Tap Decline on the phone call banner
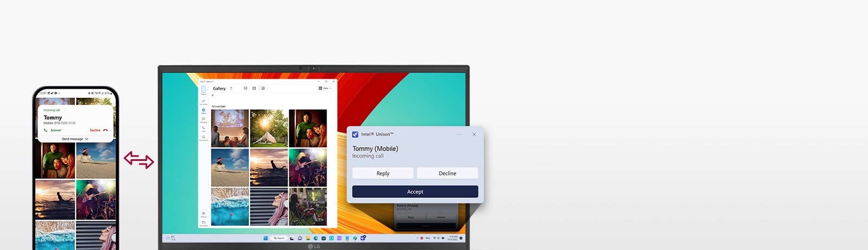This screenshot has width=868, height=250. 99,130
